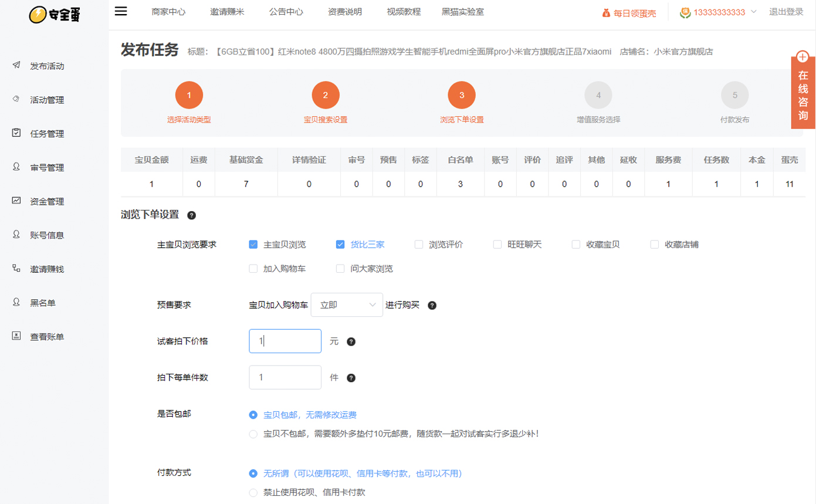Click the 资金管理 chart icon

pyautogui.click(x=16, y=201)
